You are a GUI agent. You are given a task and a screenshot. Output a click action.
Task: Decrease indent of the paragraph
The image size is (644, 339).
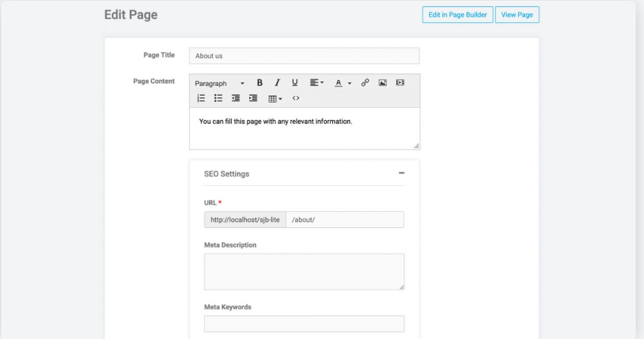[x=236, y=98]
